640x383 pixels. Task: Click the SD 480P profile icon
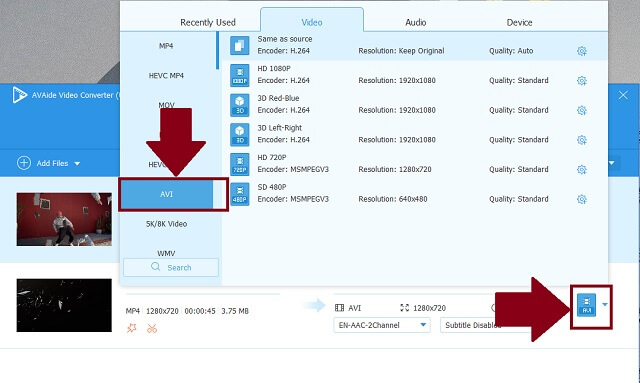240,194
